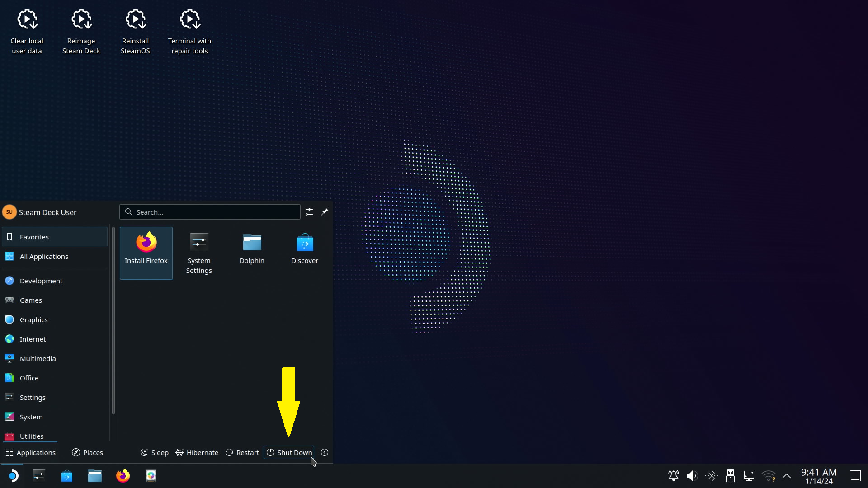
Task: Open the notifications bell tray icon
Action: (x=673, y=475)
